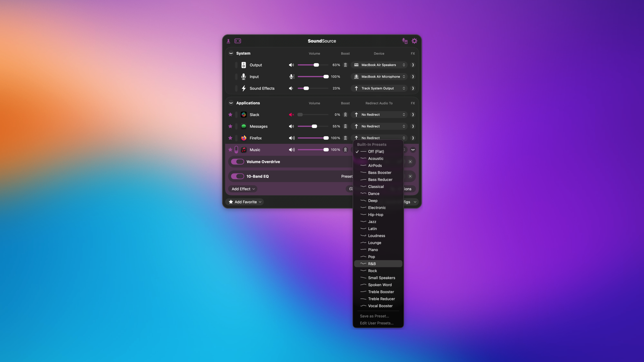
Task: Click the Input microphone mute icon
Action: (291, 77)
